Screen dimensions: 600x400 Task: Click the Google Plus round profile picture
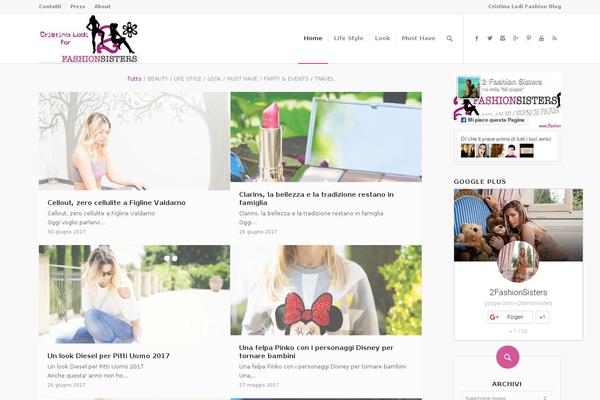(518, 262)
